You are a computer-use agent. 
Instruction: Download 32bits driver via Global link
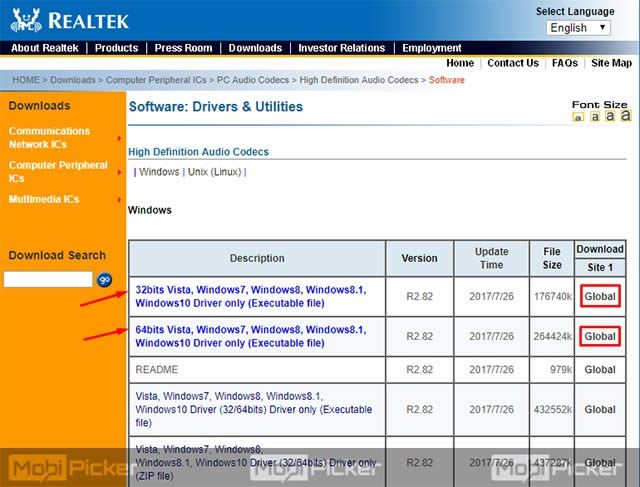[600, 297]
